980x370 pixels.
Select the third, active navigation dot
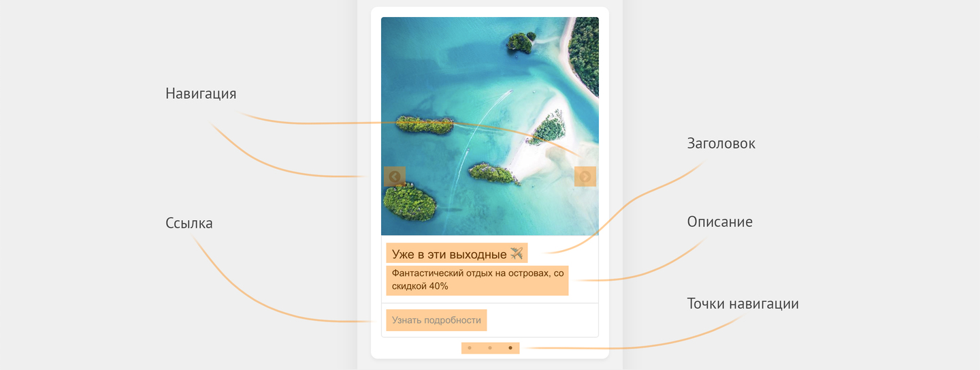[510, 348]
